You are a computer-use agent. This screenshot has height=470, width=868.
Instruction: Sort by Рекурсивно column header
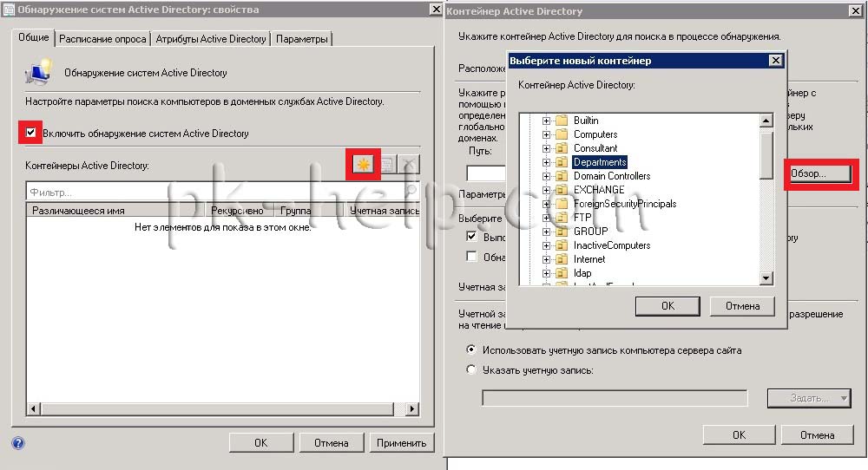(x=240, y=210)
